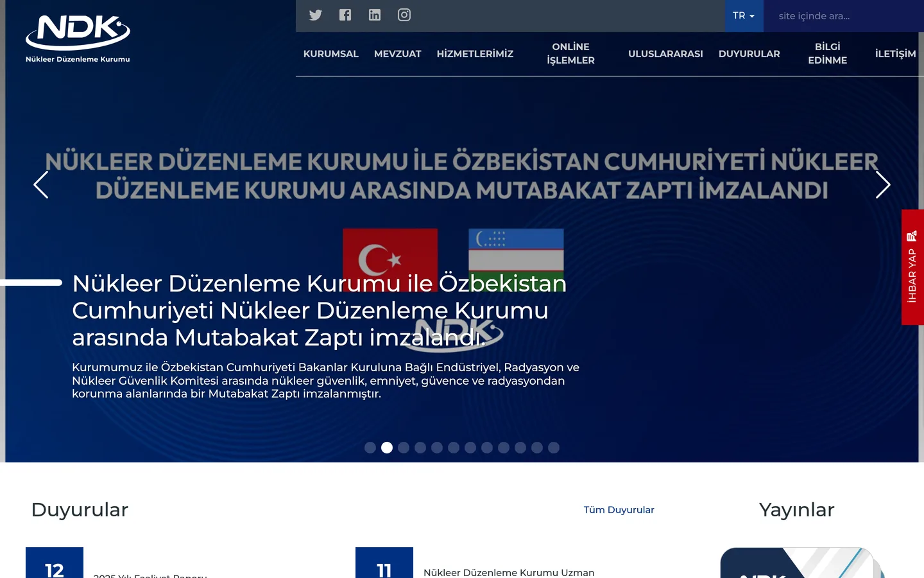Select the eighth carousel dot
The width and height of the screenshot is (924, 578).
487,448
